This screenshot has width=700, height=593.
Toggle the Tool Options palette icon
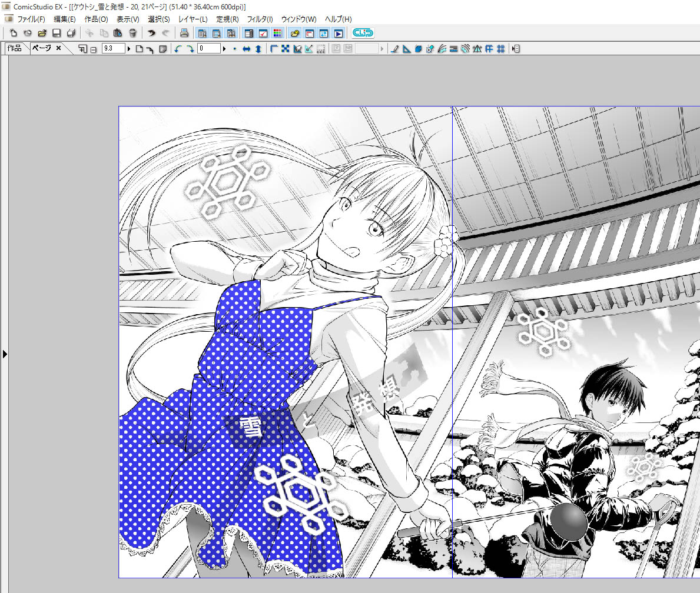(217, 34)
